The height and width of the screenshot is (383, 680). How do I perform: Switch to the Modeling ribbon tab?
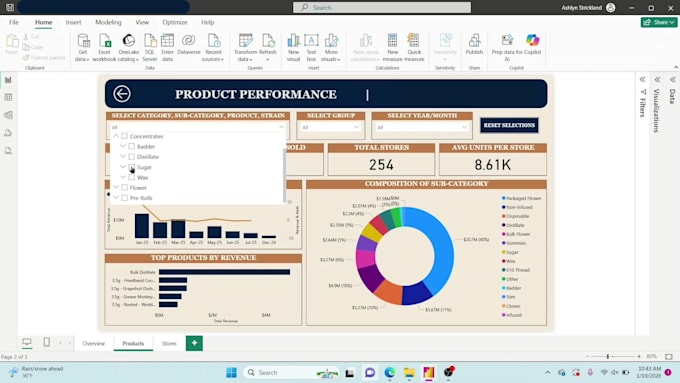pyautogui.click(x=108, y=22)
